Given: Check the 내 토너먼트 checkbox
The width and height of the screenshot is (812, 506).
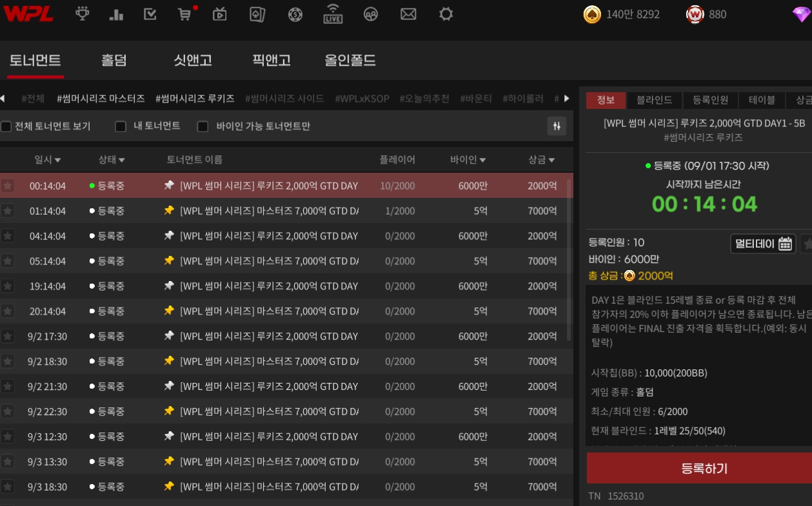Looking at the screenshot, I should [x=121, y=126].
